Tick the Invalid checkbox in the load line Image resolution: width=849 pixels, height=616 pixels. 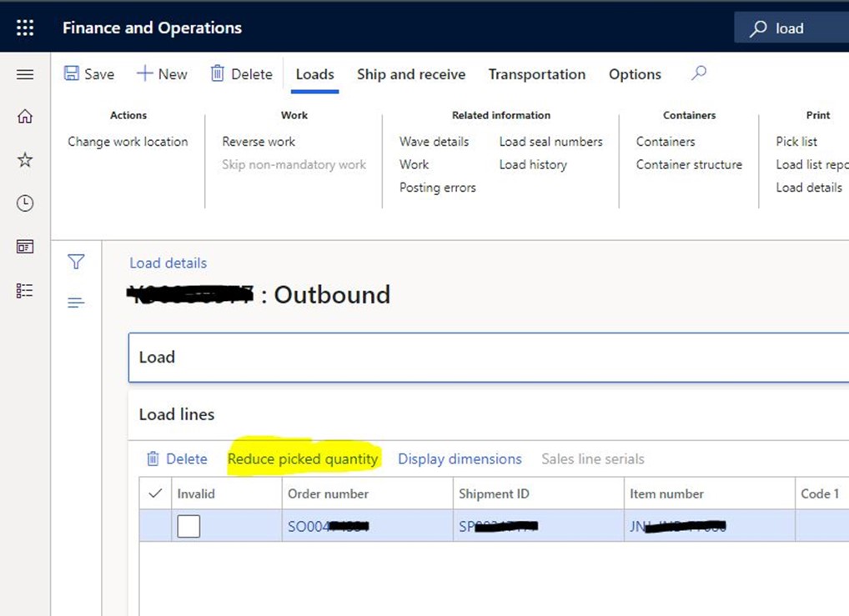coord(188,526)
